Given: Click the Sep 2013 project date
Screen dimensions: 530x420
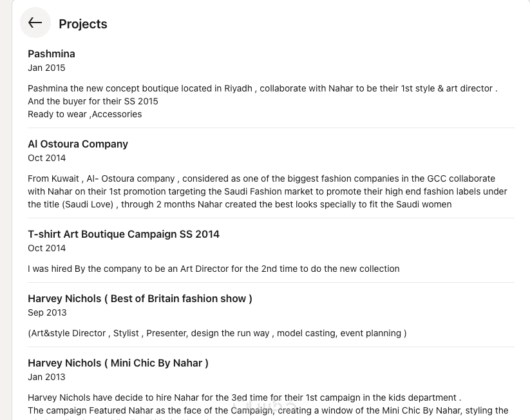Looking at the screenshot, I should (47, 313).
